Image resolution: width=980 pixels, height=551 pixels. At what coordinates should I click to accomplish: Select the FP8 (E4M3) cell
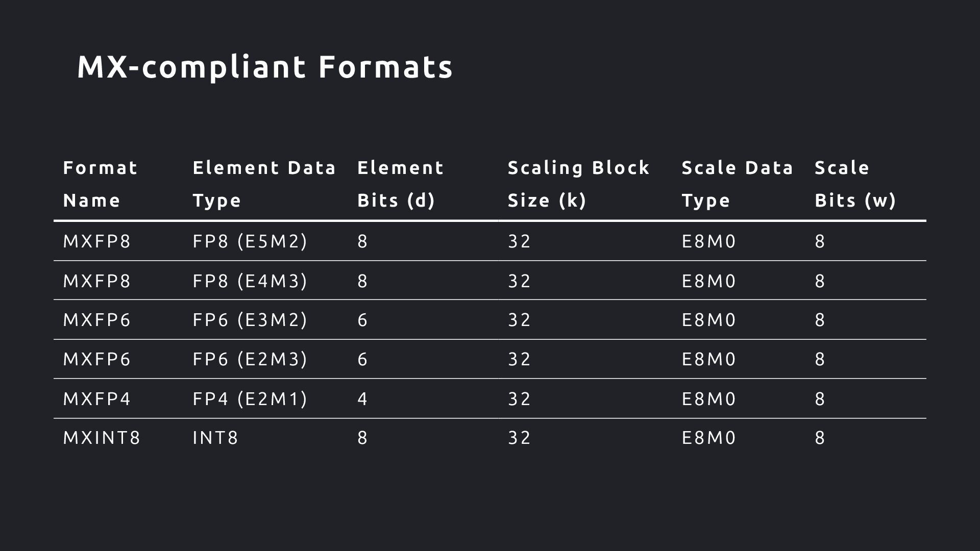250,281
